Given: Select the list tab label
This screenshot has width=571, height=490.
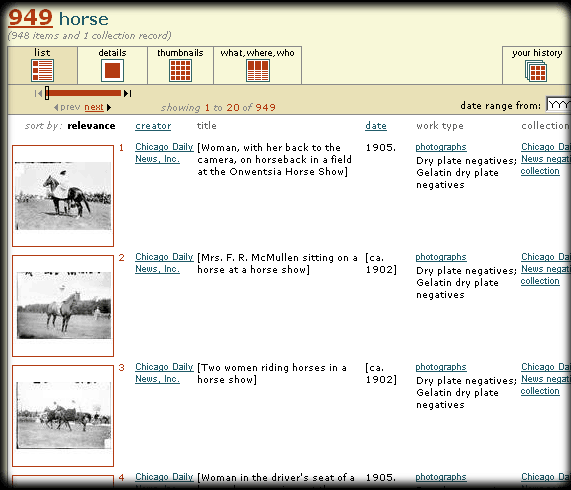Looking at the screenshot, I should pos(42,53).
